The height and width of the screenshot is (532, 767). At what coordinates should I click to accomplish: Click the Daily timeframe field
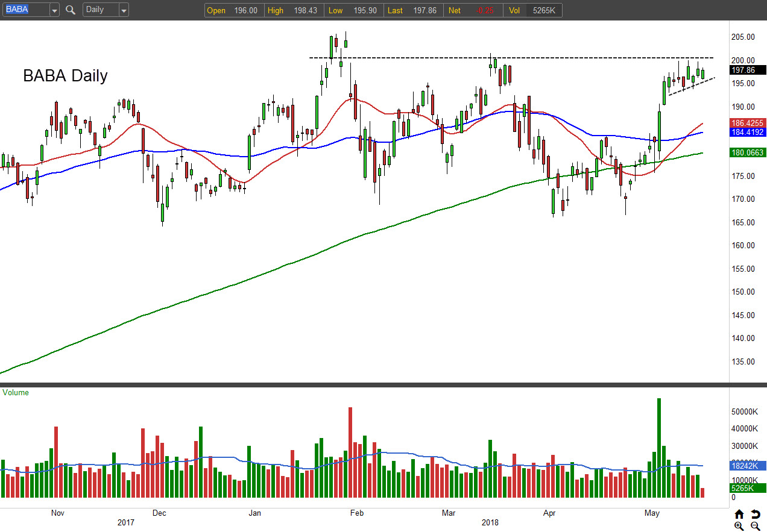[x=101, y=10]
